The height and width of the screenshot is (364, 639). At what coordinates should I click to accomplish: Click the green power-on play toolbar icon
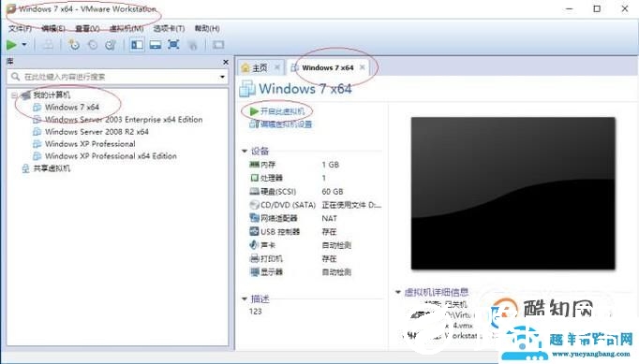[11, 45]
